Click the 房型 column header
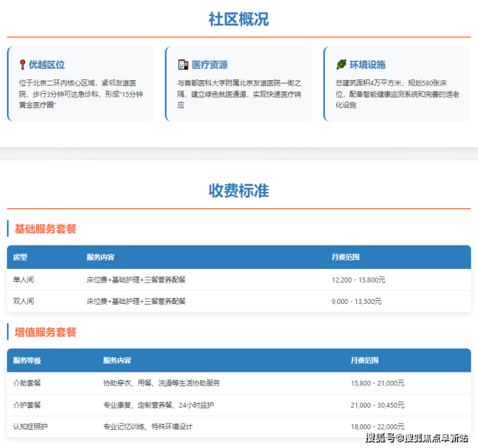 (20, 257)
